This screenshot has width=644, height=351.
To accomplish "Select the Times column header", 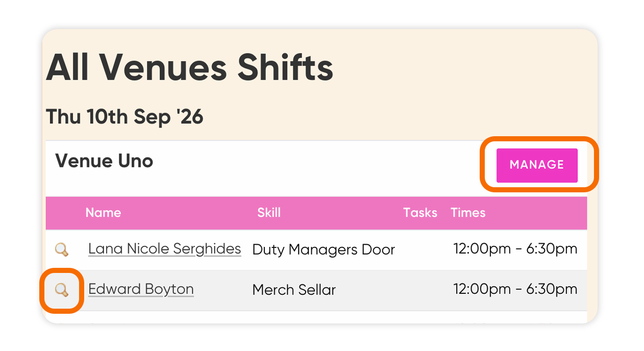I will click(468, 213).
